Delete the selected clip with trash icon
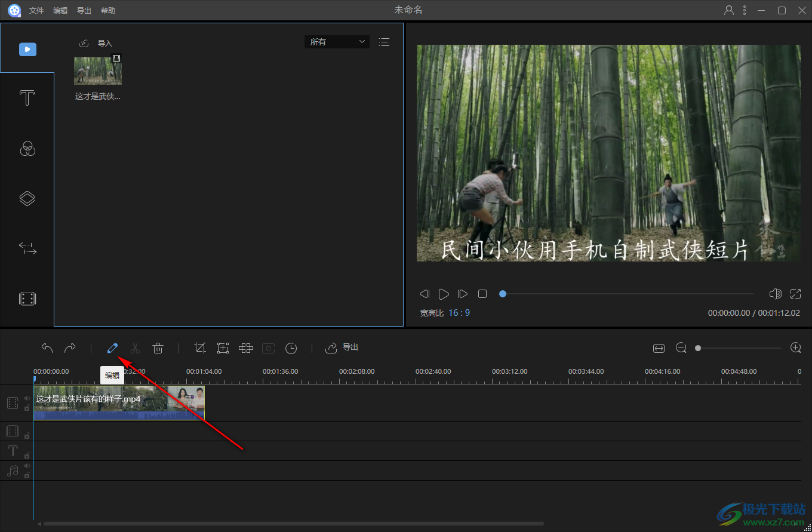 158,348
